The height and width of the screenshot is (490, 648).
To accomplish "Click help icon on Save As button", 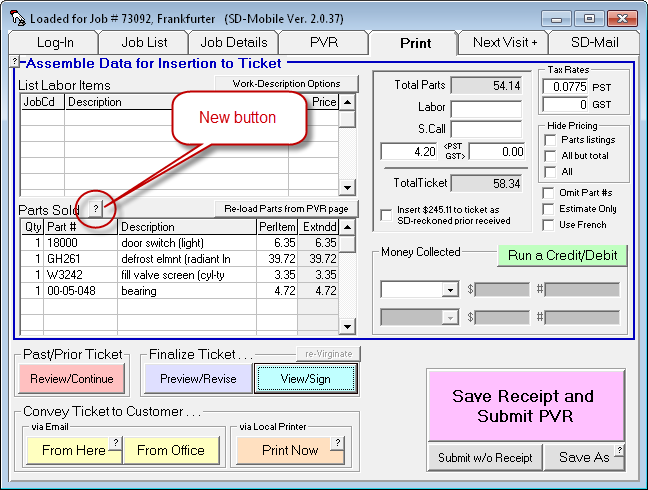I will [x=620, y=450].
